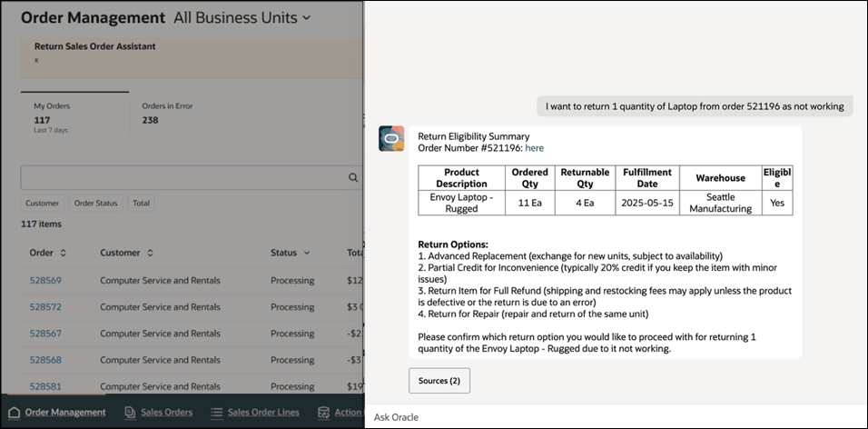Click the Ask Oracle input field
Image resolution: width=868 pixels, height=429 pixels.
(616, 417)
